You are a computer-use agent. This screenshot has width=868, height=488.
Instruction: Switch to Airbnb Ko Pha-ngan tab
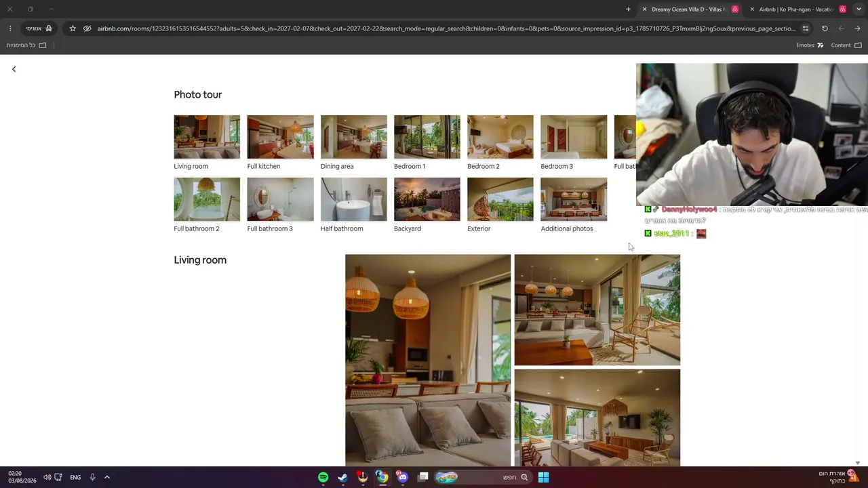pyautogui.click(x=797, y=9)
